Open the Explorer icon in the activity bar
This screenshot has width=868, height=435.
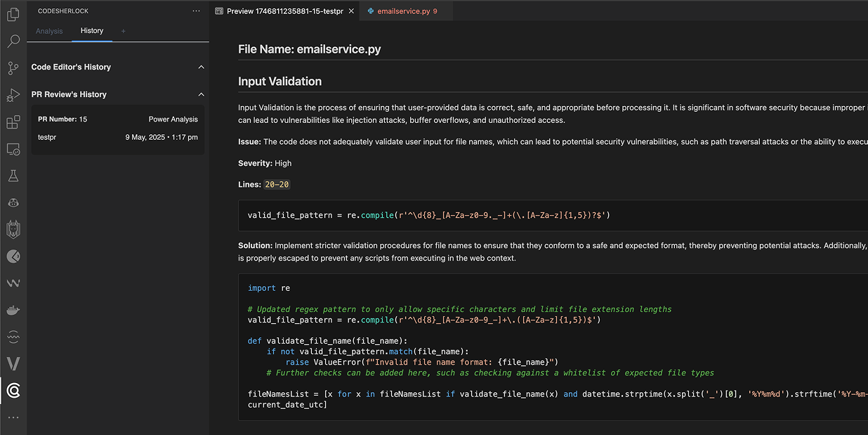click(x=13, y=14)
